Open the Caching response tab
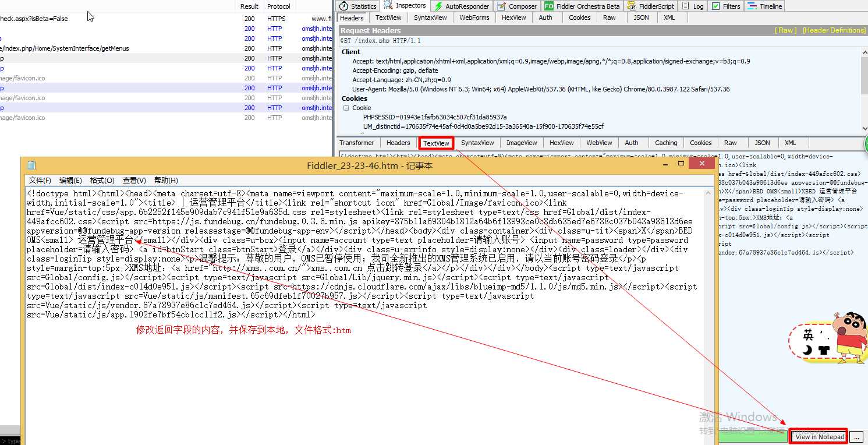 tap(666, 143)
